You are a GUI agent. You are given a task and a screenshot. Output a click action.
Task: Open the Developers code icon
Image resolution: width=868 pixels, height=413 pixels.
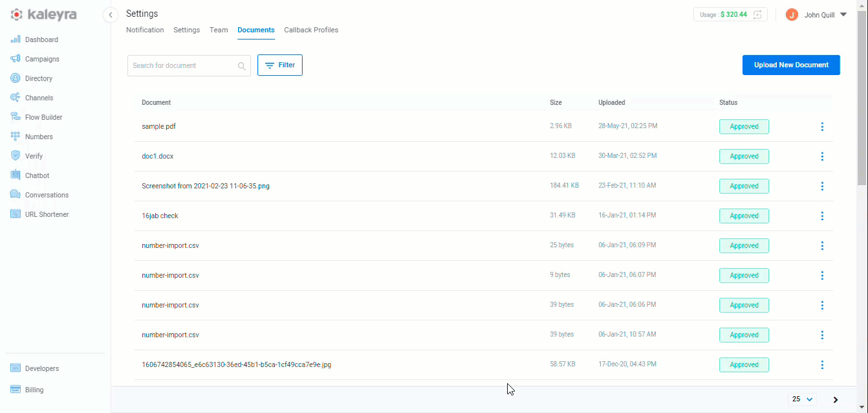16,368
